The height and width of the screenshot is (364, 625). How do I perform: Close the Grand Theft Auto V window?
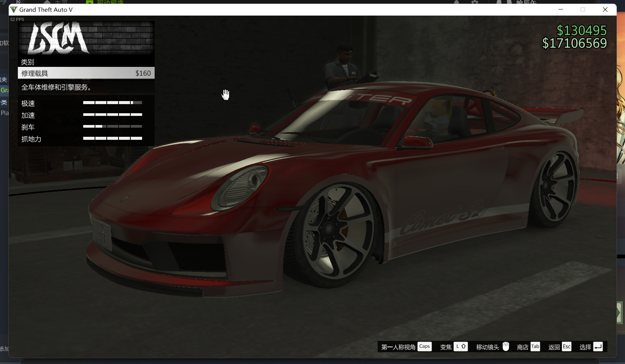605,9
